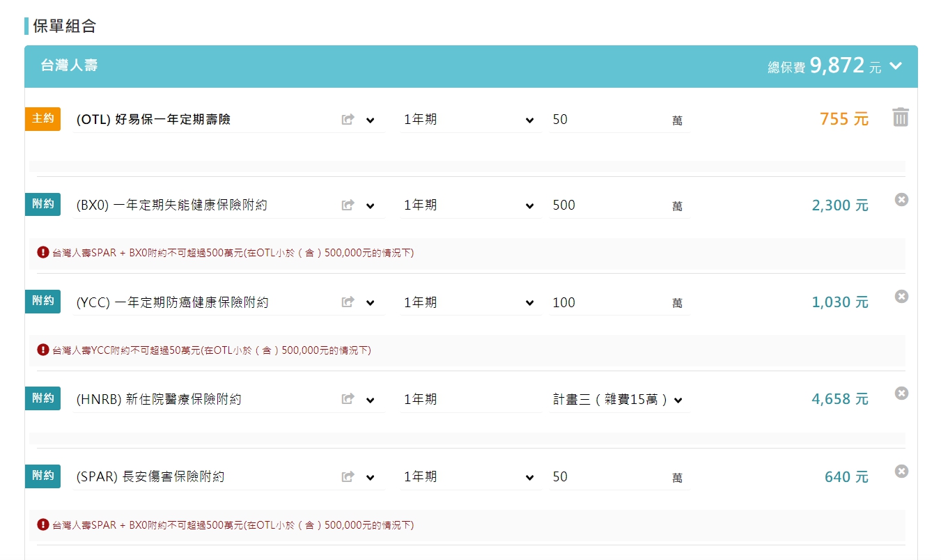The width and height of the screenshot is (941, 560).
Task: Open product dropdown for HNRB 新住院醫療保險附約
Action: 370,399
